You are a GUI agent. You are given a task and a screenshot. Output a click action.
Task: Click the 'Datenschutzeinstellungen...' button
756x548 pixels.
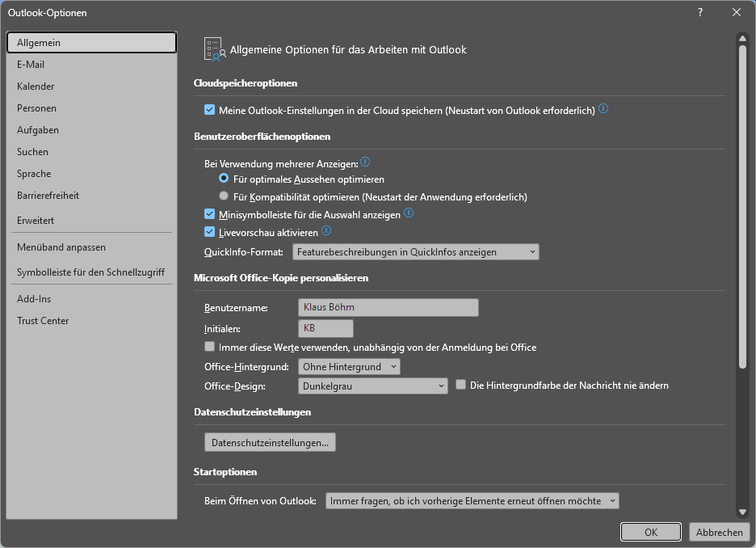coord(270,442)
